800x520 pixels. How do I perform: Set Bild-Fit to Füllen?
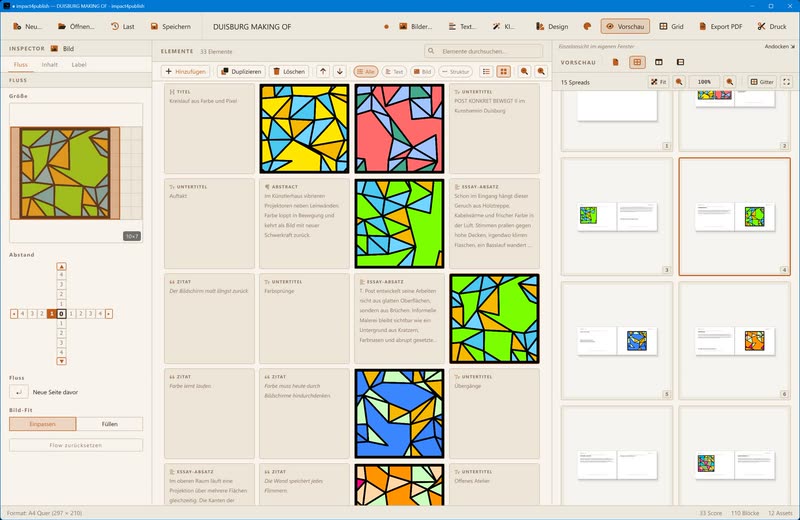[x=109, y=424]
